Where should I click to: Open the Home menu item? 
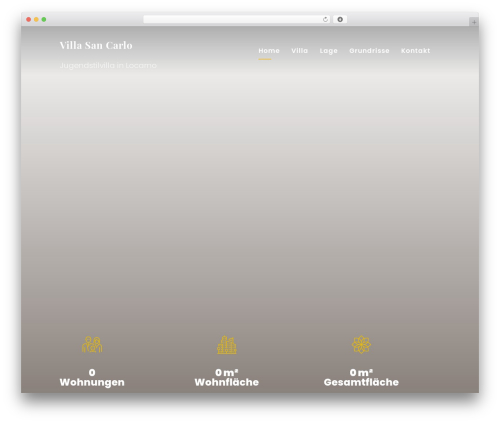tap(269, 51)
